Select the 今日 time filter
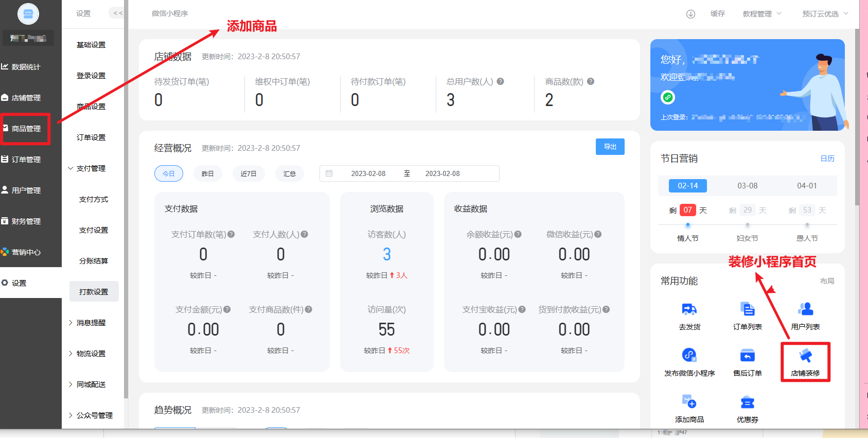868x438 pixels. point(169,173)
